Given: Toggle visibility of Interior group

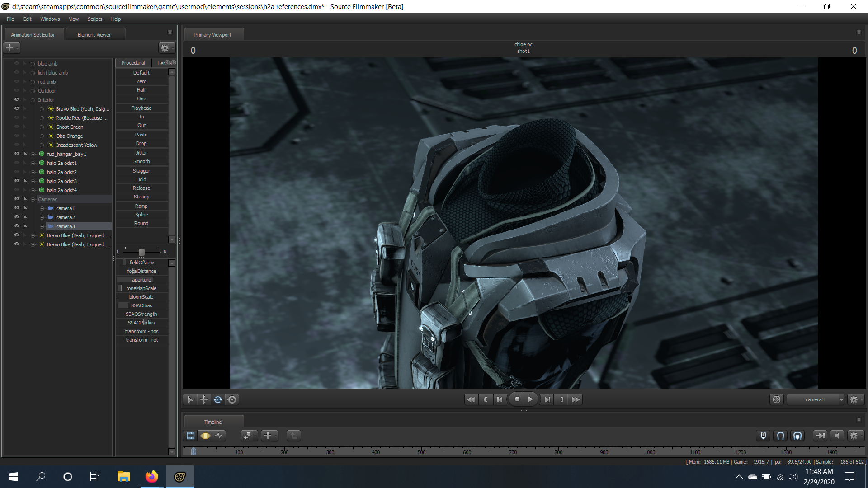Looking at the screenshot, I should [17, 99].
